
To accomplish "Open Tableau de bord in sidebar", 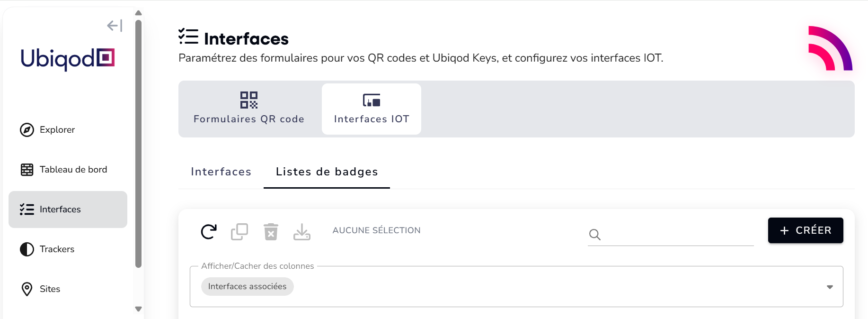I will 73,170.
